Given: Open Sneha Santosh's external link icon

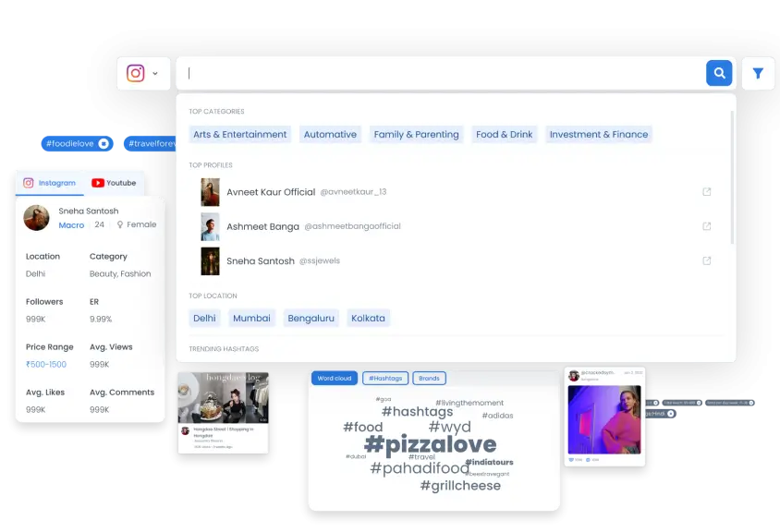Looking at the screenshot, I should tap(707, 260).
